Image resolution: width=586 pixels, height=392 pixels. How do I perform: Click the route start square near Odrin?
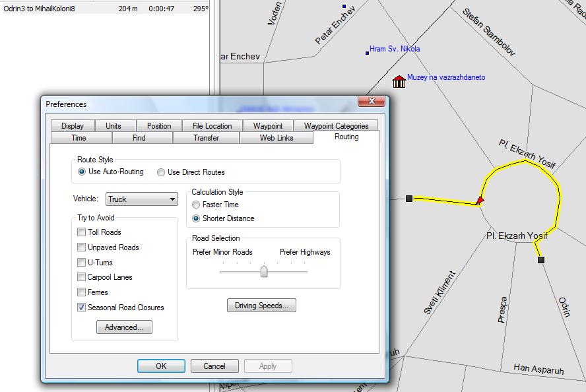pyautogui.click(x=541, y=260)
